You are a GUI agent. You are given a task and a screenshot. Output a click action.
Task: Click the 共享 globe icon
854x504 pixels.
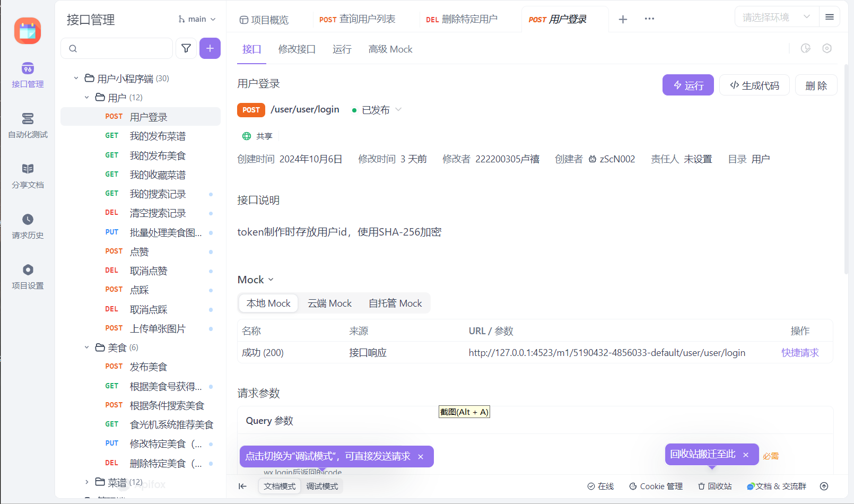(247, 136)
